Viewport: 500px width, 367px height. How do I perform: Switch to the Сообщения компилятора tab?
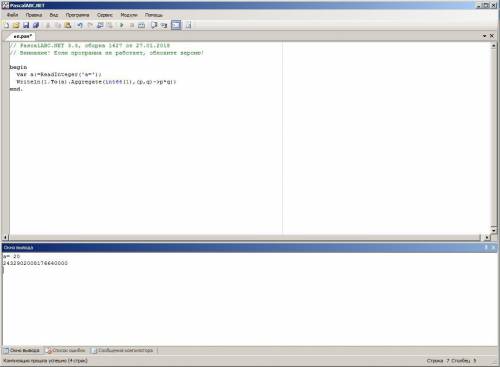pyautogui.click(x=122, y=350)
